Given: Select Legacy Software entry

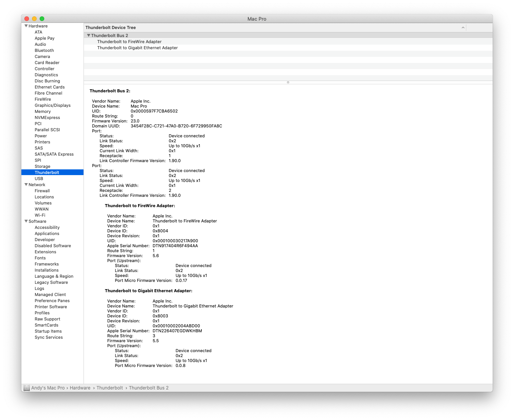Looking at the screenshot, I should coord(51,282).
